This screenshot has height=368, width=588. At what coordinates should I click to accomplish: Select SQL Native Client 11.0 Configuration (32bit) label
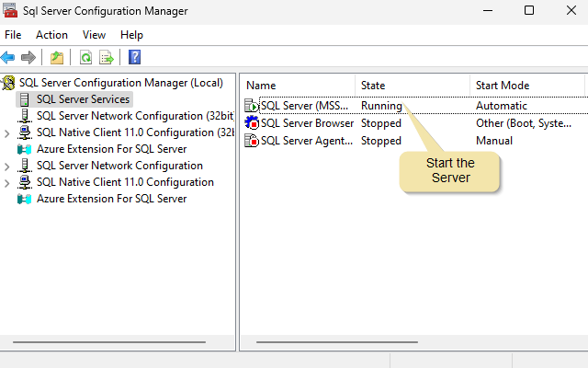click(x=135, y=132)
